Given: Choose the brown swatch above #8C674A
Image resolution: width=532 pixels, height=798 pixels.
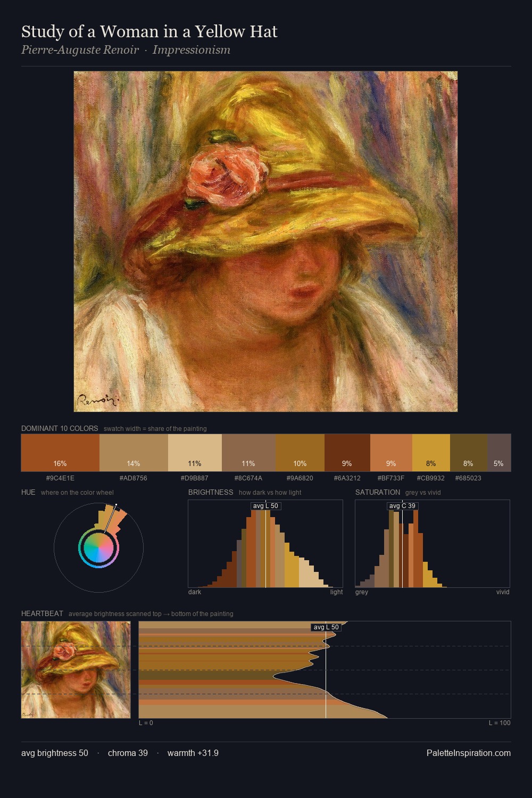Looking at the screenshot, I should [248, 453].
